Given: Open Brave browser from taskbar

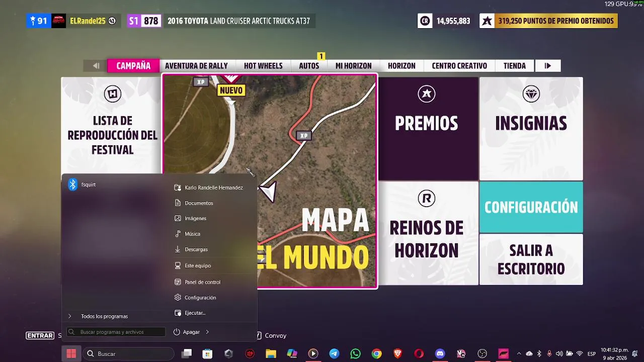Looking at the screenshot, I should (398, 354).
